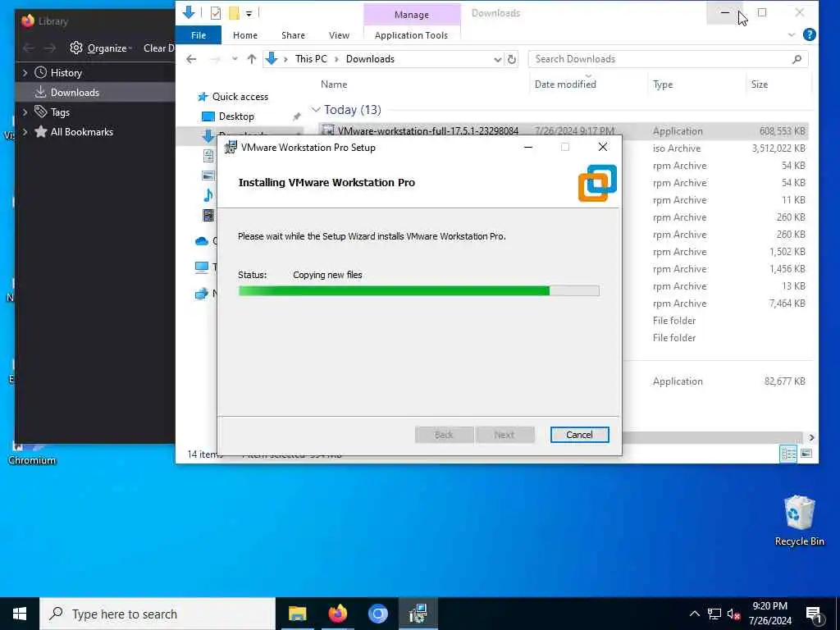Click the scrollbar's right arrow
This screenshot has width=840, height=630.
811,437
